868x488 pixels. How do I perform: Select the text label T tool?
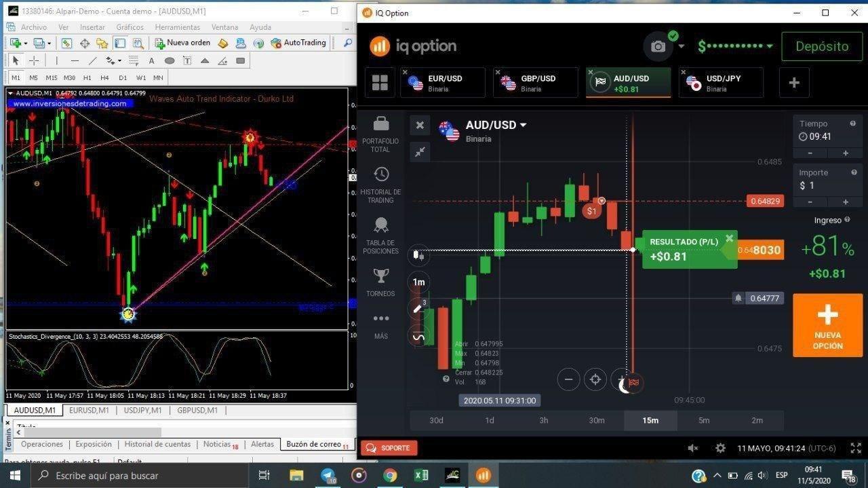[x=186, y=60]
